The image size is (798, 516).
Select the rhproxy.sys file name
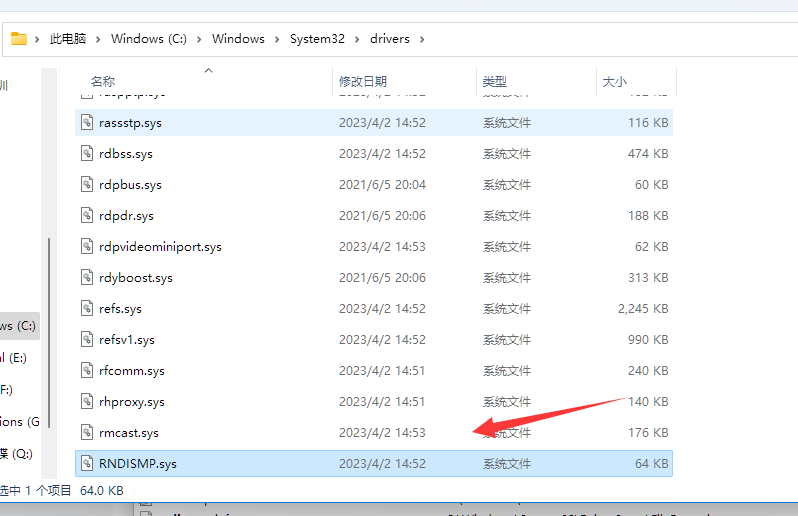click(x=132, y=402)
